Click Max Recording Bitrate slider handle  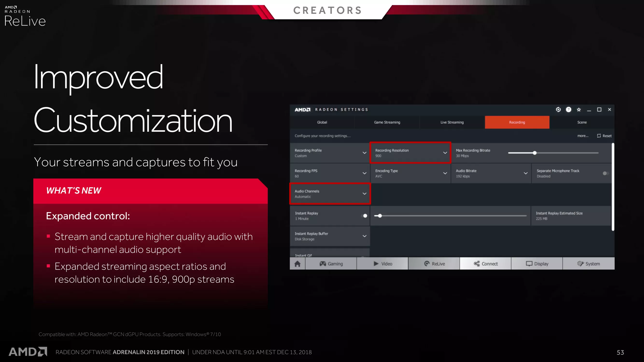coord(535,153)
